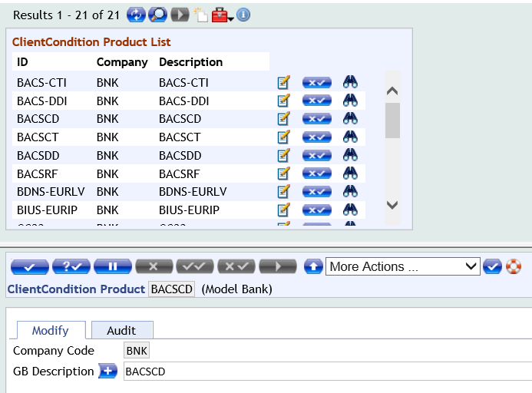Expand GB Description with plus button
This screenshot has width=532, height=393.
pos(107,372)
